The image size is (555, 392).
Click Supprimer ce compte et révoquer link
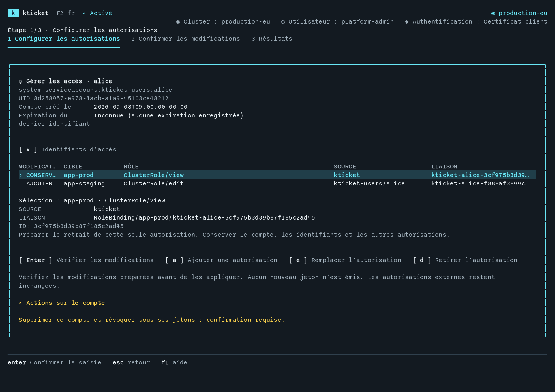click(x=151, y=320)
